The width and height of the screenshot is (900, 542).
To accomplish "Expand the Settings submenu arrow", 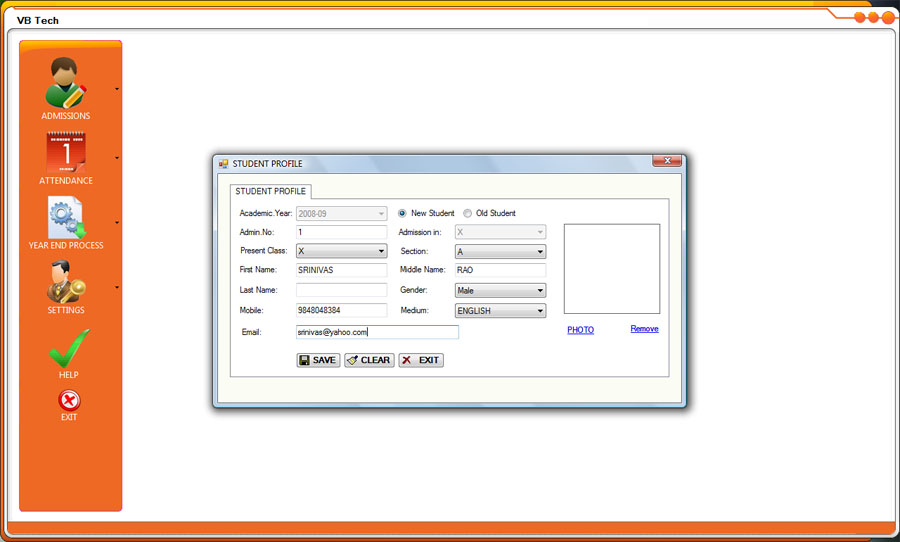I will [x=117, y=287].
